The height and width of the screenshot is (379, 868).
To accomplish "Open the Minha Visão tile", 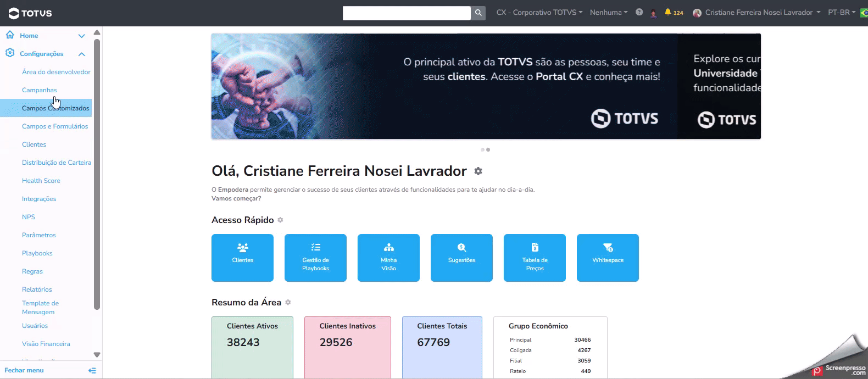I will (388, 258).
